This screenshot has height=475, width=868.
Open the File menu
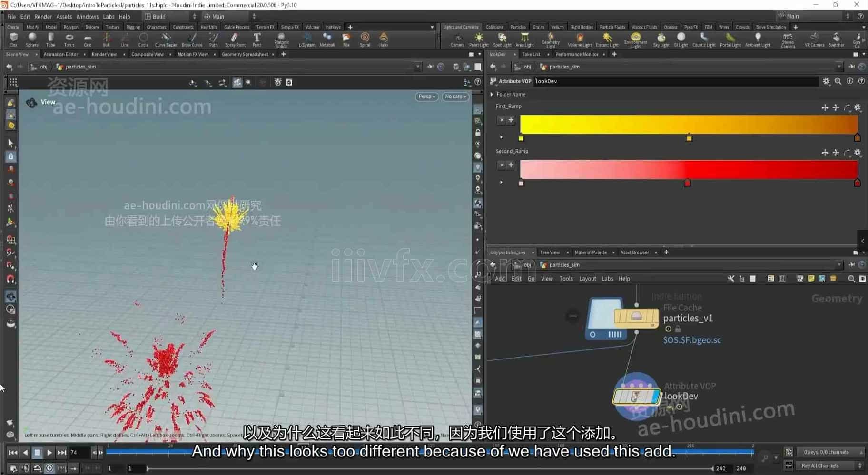point(11,17)
